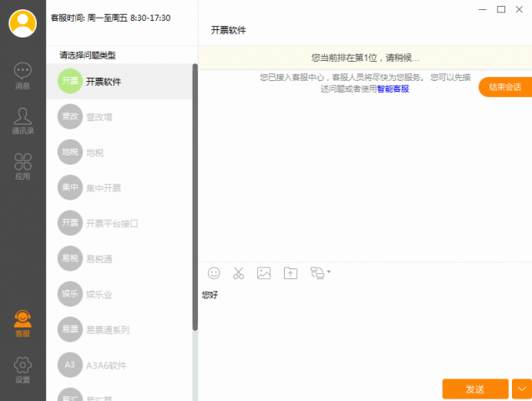Screen dimensions: 532x401
Task: Open the 智能客服 link
Action: pos(393,89)
